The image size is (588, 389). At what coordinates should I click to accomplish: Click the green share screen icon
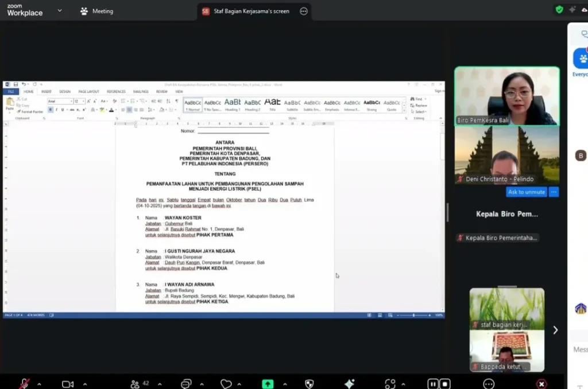[x=268, y=384]
